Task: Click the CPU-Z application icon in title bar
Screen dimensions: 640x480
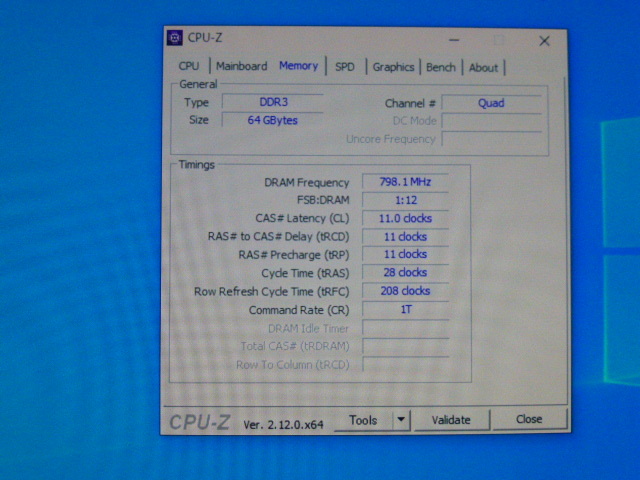Action: click(175, 38)
